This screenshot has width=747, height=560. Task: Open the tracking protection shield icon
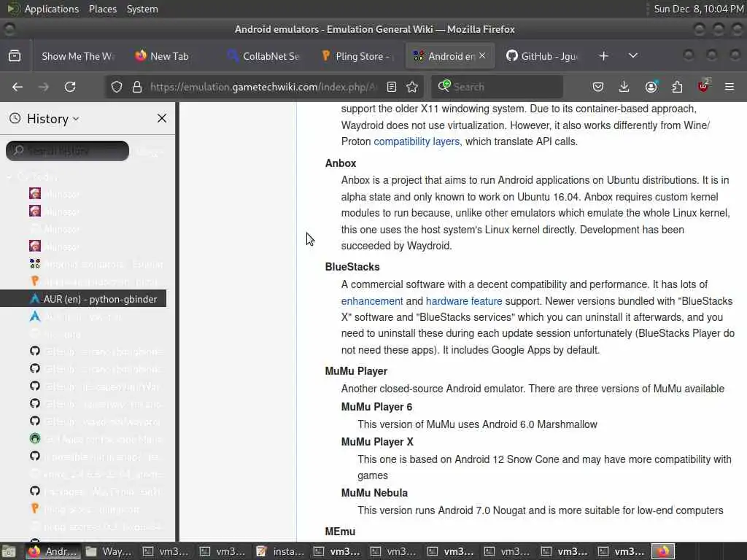tap(117, 87)
